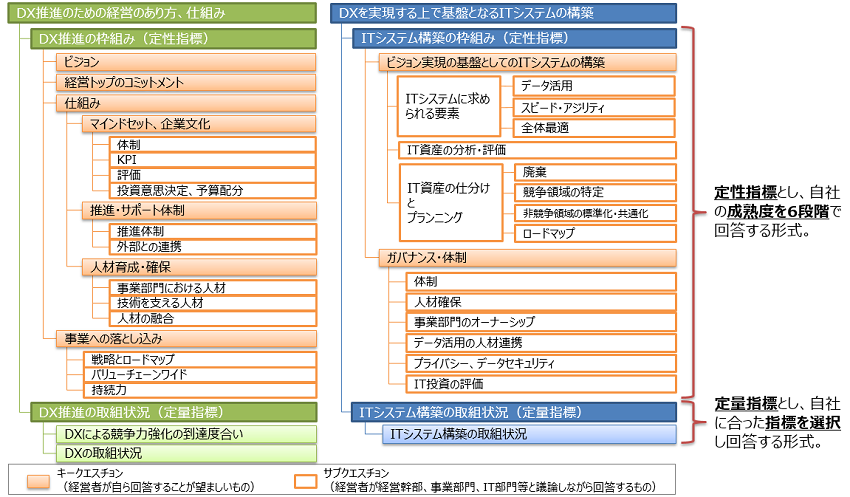Select 'データ活用の人材連携' box

[x=541, y=343]
